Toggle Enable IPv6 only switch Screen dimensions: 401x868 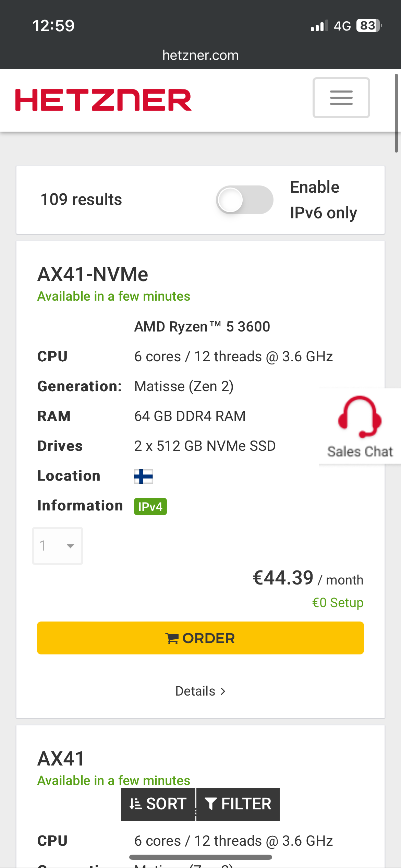(245, 200)
